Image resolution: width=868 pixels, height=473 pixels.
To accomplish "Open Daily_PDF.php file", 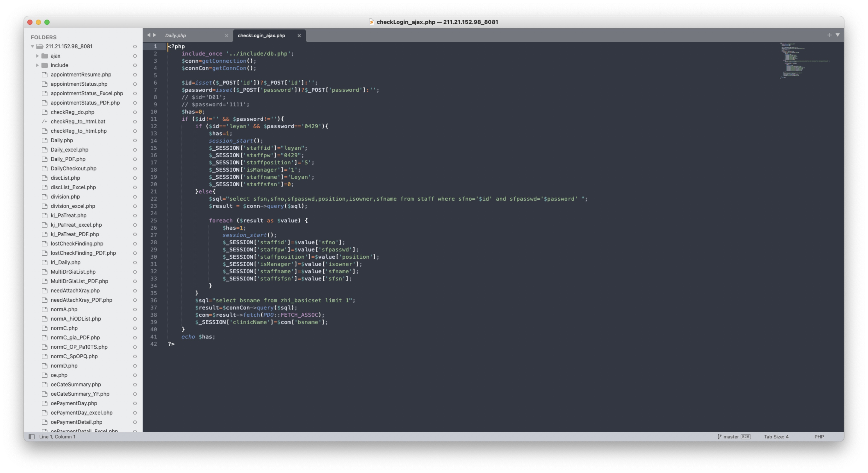I will tap(68, 159).
